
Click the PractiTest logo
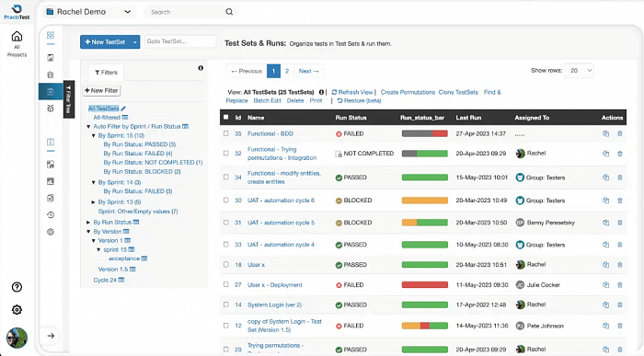(x=17, y=11)
